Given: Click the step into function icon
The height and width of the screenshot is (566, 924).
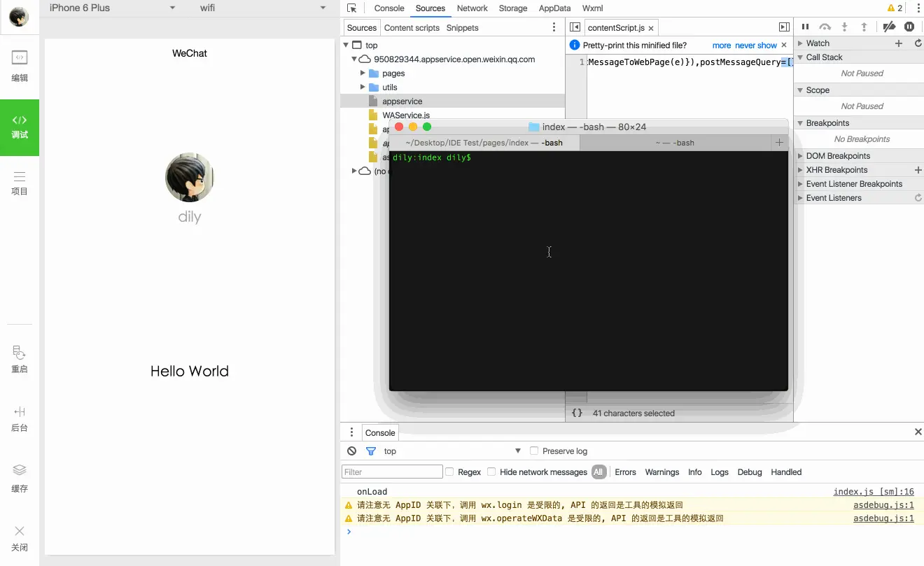Looking at the screenshot, I should [845, 27].
